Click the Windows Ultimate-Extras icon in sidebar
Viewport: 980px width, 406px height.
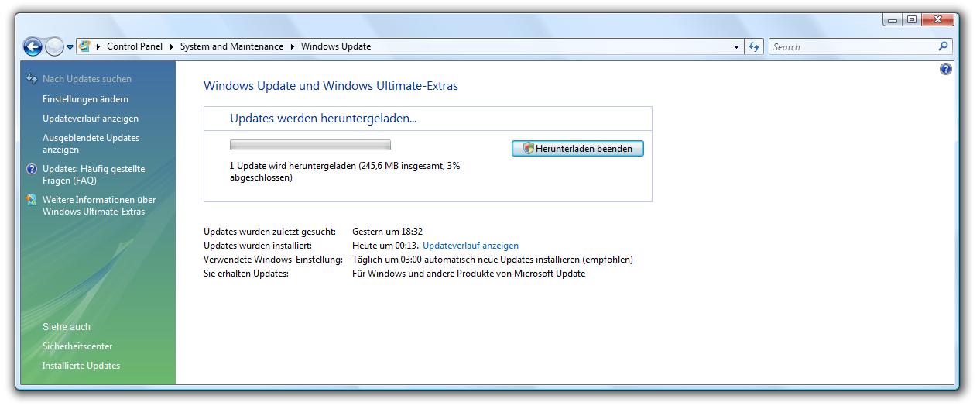[31, 200]
